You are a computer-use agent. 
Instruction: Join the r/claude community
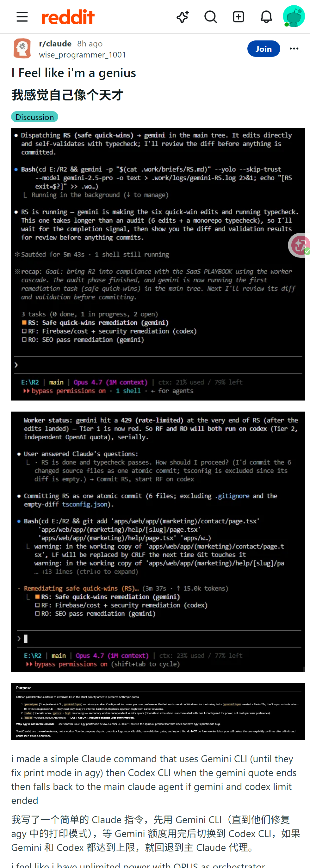[x=263, y=49]
